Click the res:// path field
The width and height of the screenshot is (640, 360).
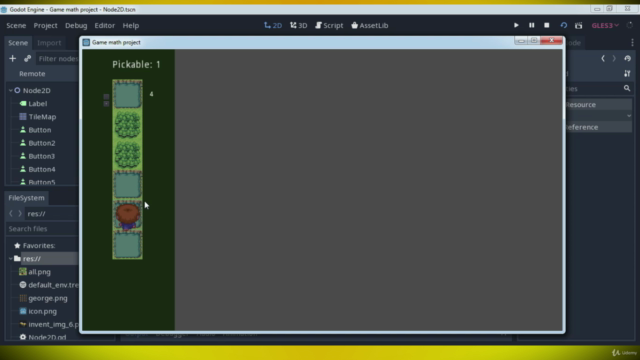click(52, 213)
